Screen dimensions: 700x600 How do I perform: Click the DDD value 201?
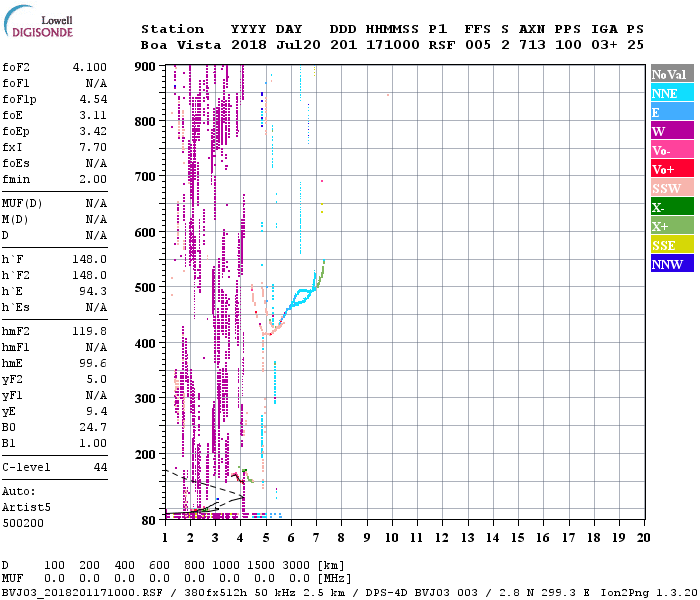tap(343, 45)
